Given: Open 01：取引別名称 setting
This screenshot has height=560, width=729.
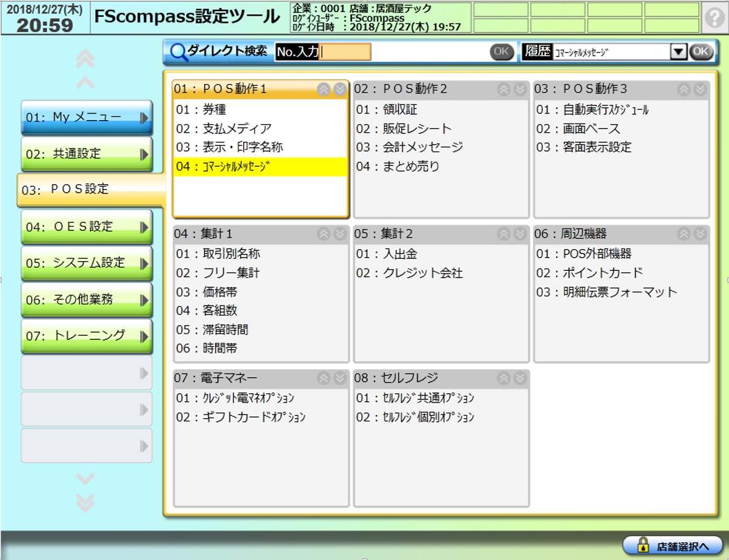Looking at the screenshot, I should point(261,254).
